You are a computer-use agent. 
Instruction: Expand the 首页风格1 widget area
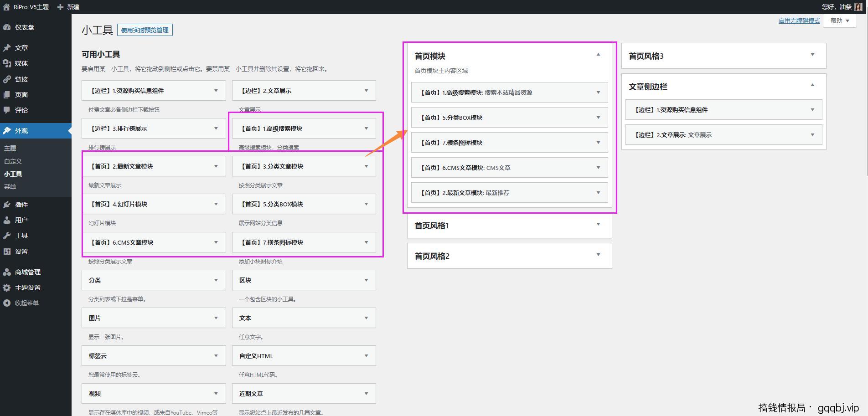(598, 224)
